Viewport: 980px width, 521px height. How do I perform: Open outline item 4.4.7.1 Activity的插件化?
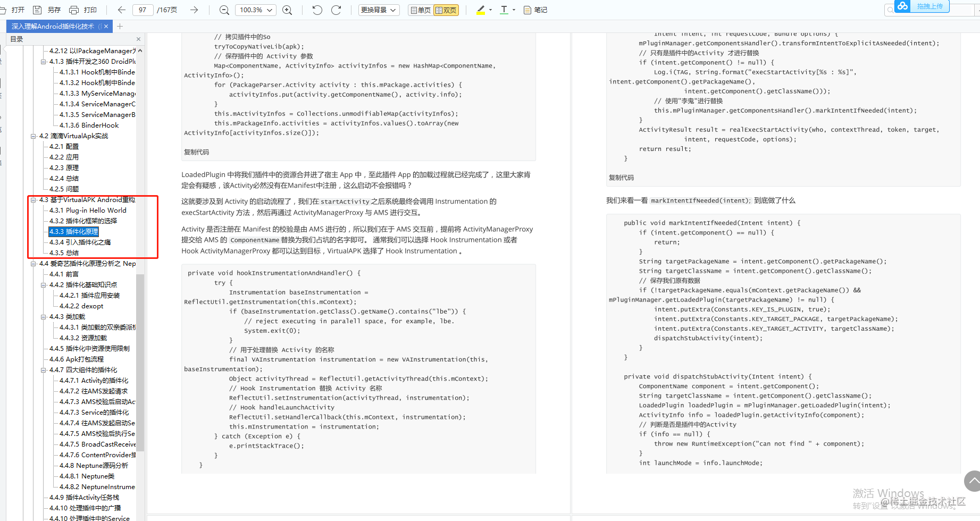tap(94, 381)
